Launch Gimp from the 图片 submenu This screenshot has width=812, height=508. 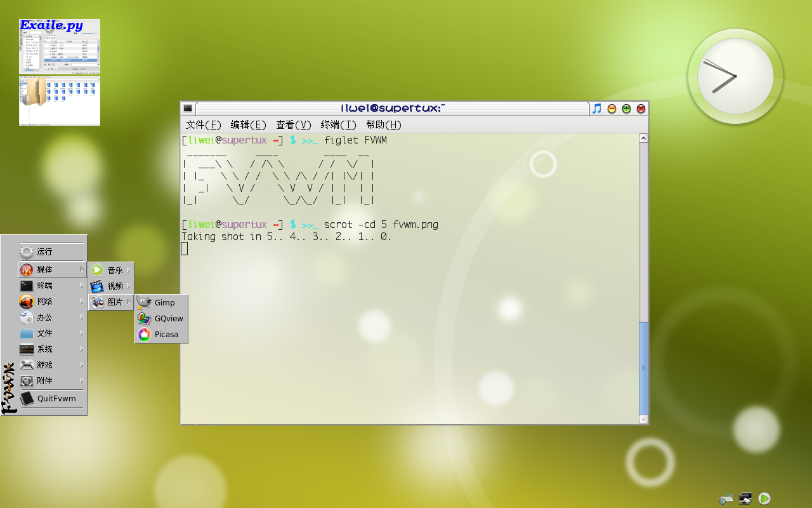[162, 302]
